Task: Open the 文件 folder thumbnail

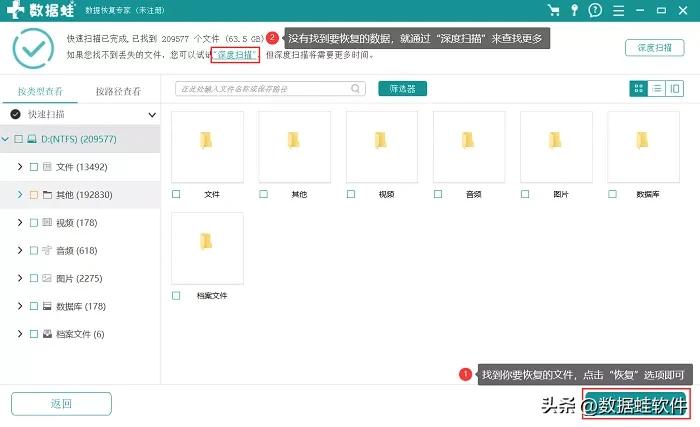Action: point(207,147)
